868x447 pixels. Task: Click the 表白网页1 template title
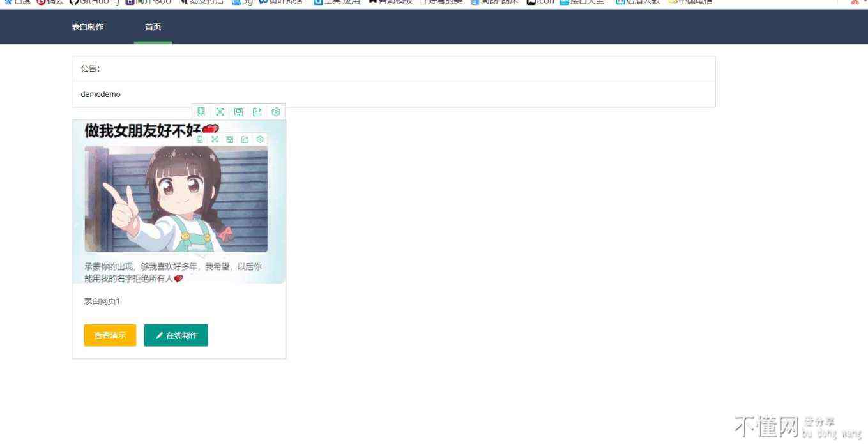point(102,301)
